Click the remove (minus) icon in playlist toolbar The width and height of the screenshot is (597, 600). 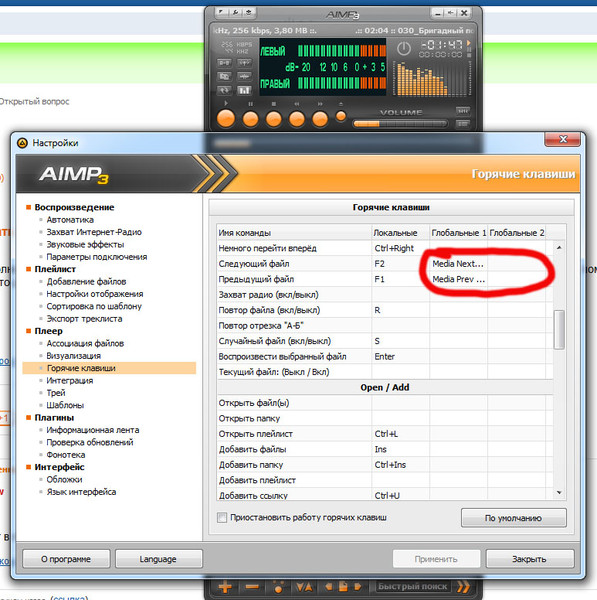click(x=252, y=587)
